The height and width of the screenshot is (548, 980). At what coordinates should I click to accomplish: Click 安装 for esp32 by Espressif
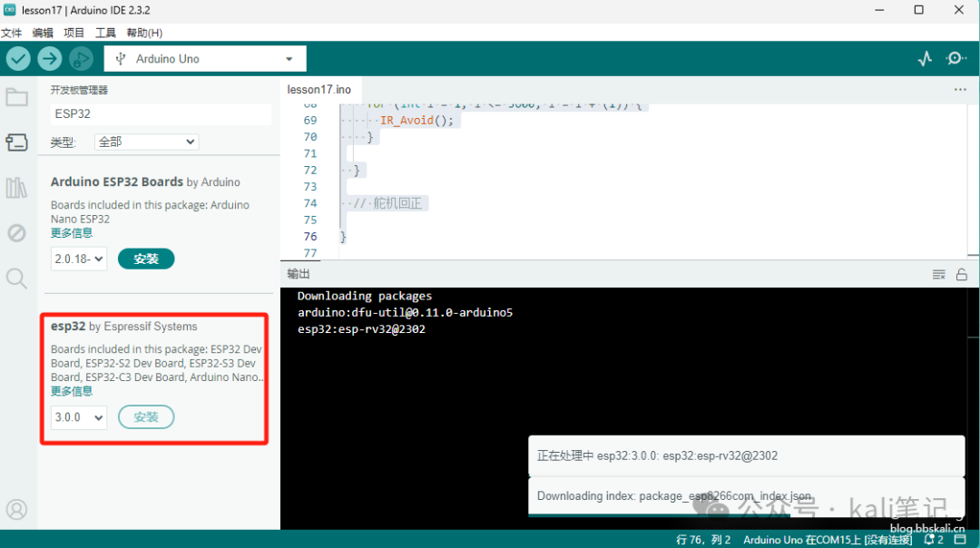click(145, 417)
